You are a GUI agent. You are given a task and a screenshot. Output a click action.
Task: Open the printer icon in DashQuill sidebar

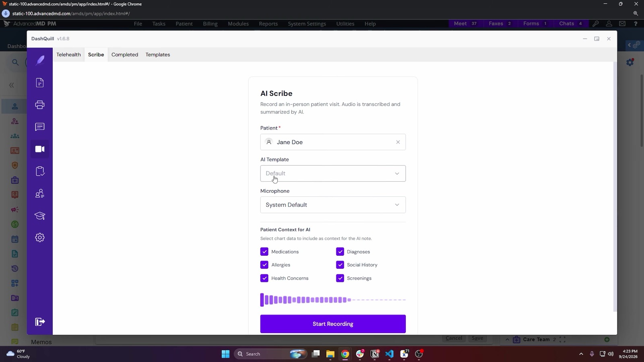click(40, 105)
